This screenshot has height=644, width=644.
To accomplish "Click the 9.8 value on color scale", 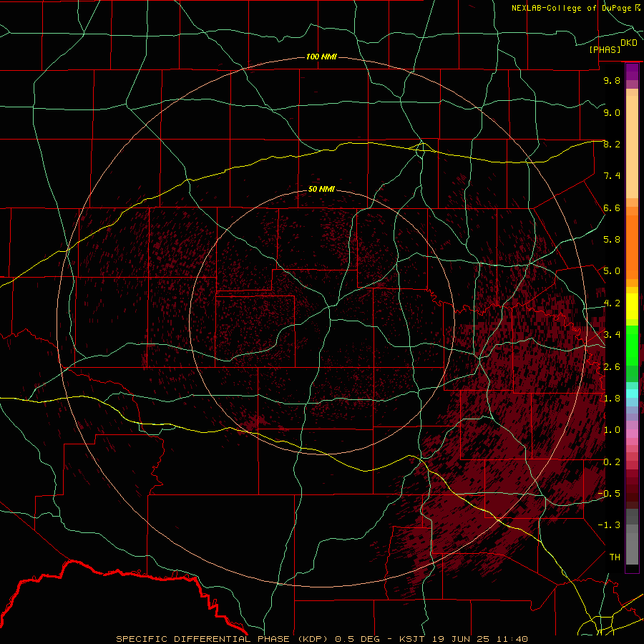I will tap(612, 80).
